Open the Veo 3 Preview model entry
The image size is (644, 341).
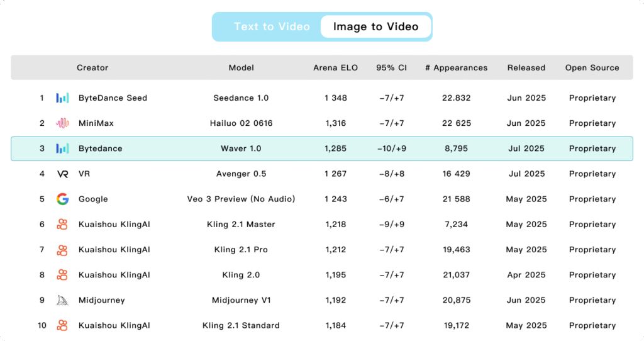[241, 199]
